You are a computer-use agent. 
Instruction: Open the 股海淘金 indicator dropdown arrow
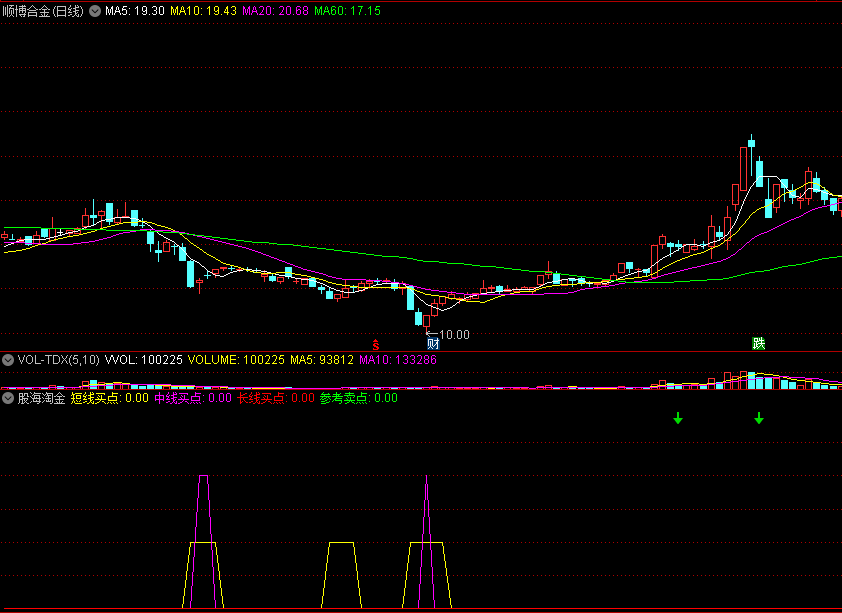(8, 398)
